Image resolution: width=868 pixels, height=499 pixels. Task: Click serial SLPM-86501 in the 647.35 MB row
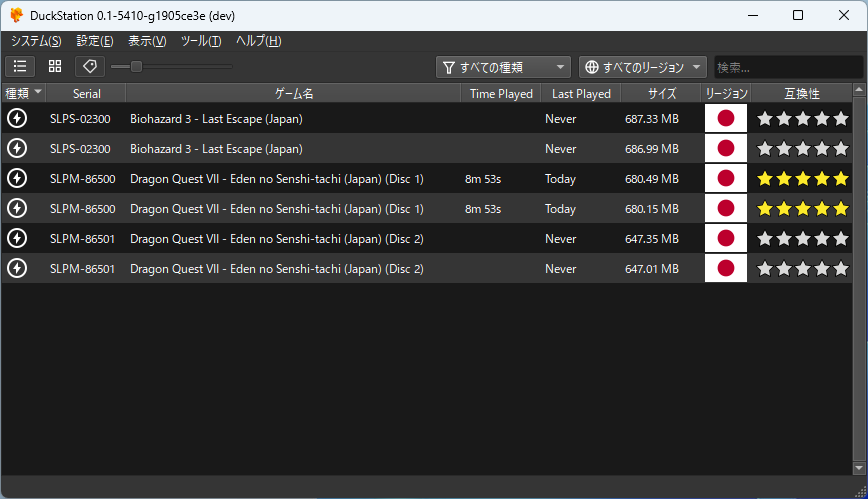82,238
